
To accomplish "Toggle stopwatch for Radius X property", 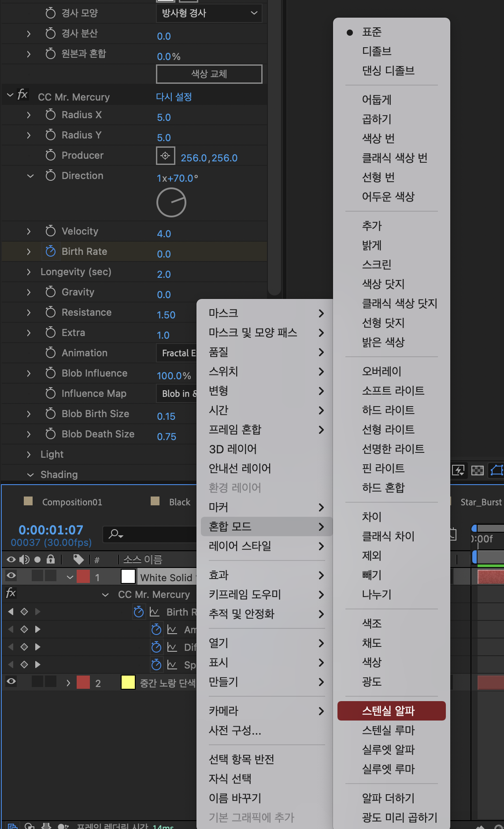I will click(x=51, y=115).
